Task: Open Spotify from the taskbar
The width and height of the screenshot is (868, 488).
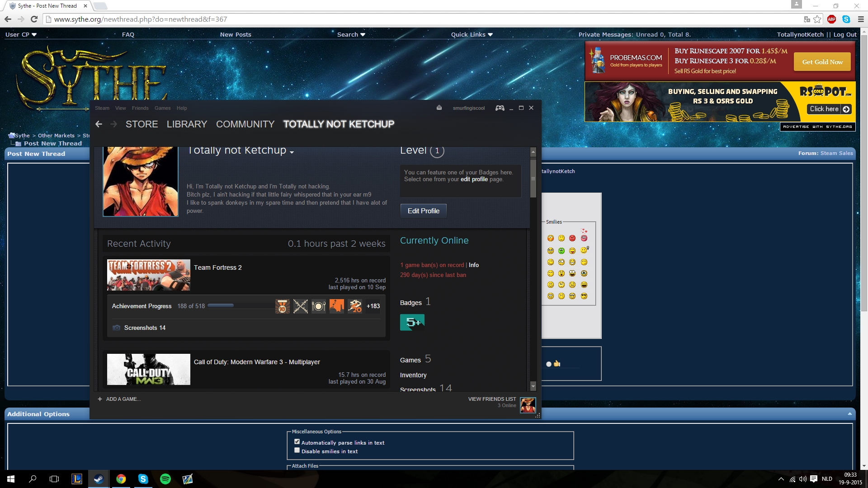Action: point(165,479)
